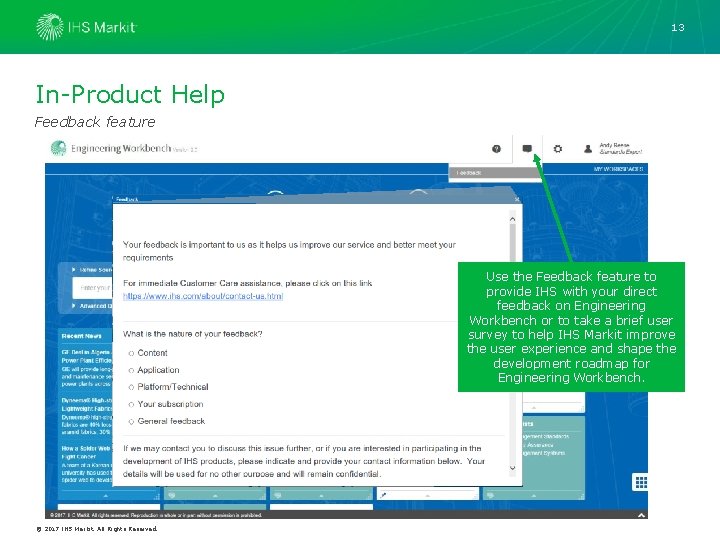The image size is (720, 540).
Task: Close the Feedback dialog
Action: click(517, 199)
